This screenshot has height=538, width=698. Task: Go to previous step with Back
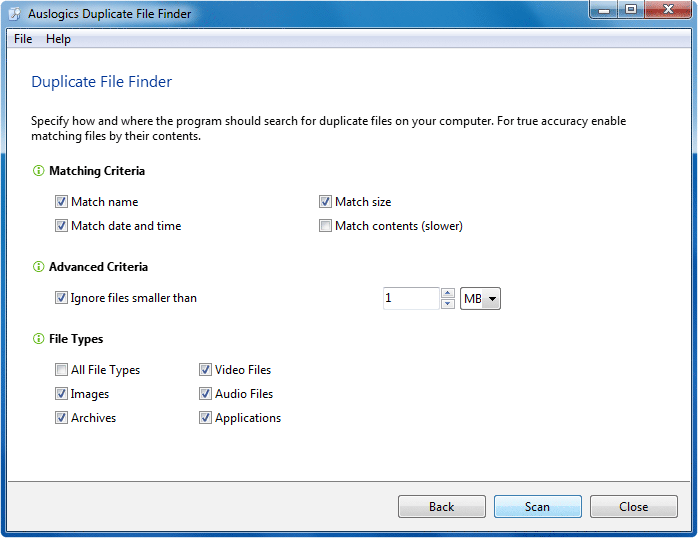[441, 507]
